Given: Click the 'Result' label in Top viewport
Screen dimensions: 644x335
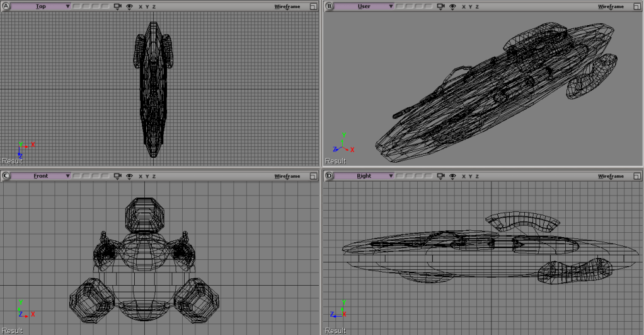Looking at the screenshot, I should (x=12, y=161).
